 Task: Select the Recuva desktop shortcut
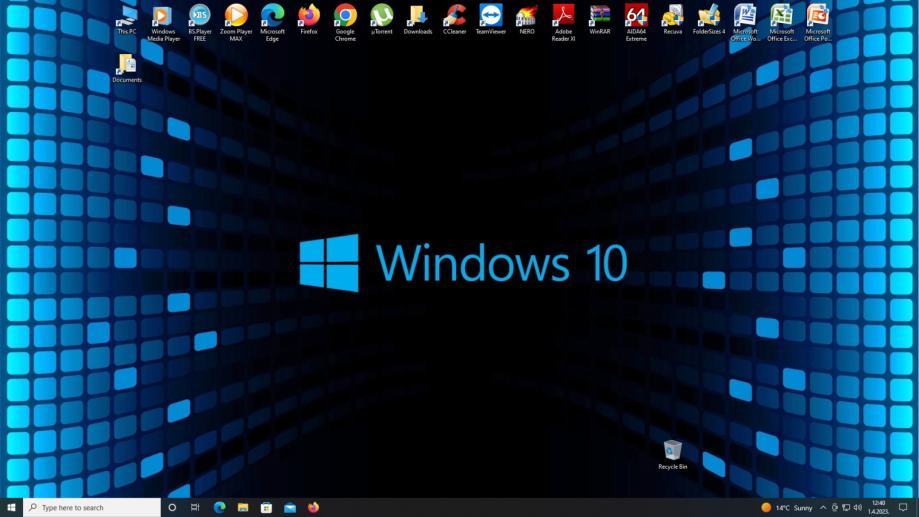[672, 20]
